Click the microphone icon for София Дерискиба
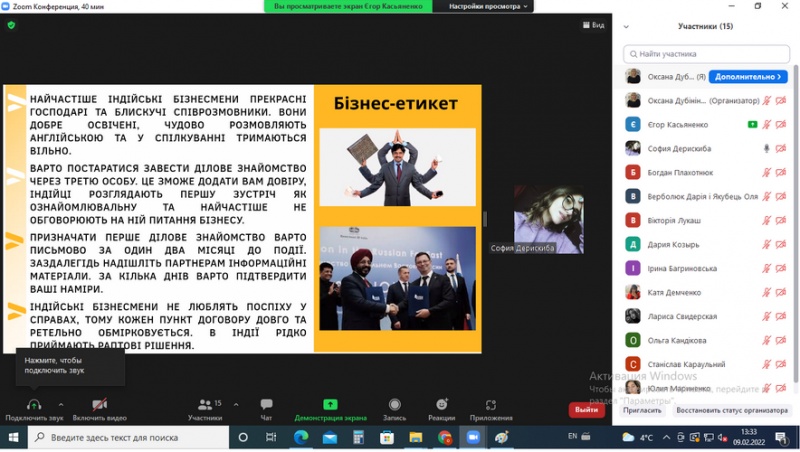Screen dimensions: 800x452 click(766, 148)
